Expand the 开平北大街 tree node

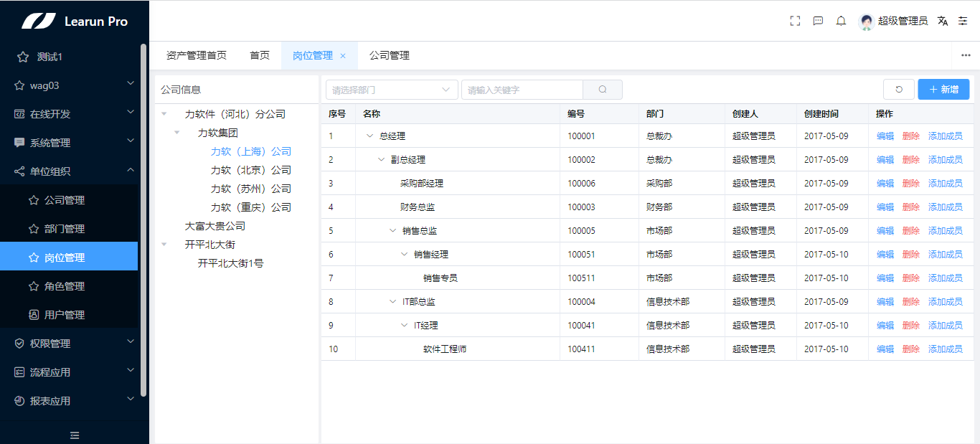(163, 242)
